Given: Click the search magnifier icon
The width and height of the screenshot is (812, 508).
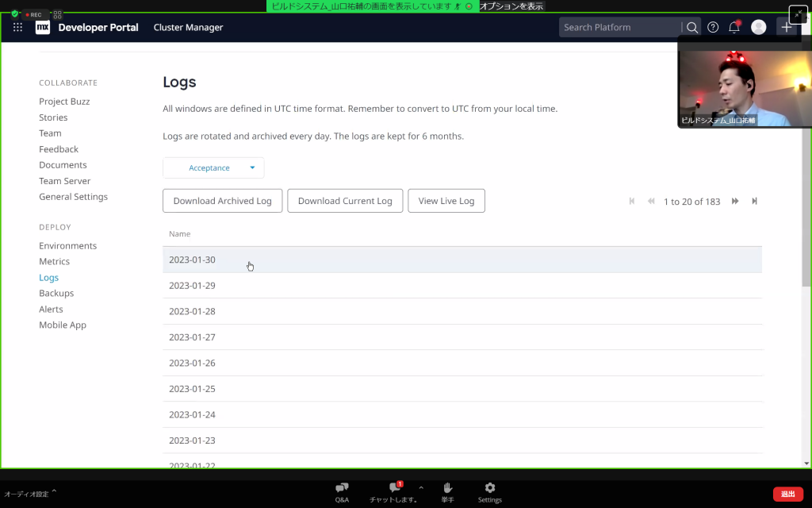Looking at the screenshot, I should [x=692, y=27].
